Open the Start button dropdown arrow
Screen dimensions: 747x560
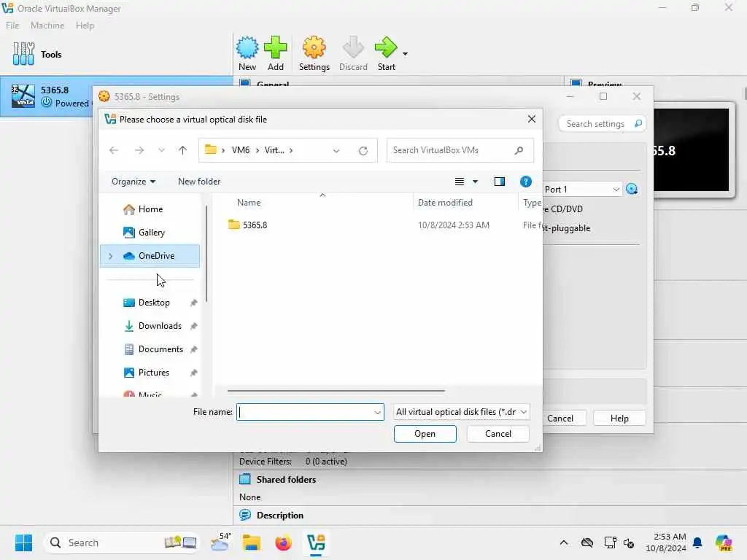(405, 54)
